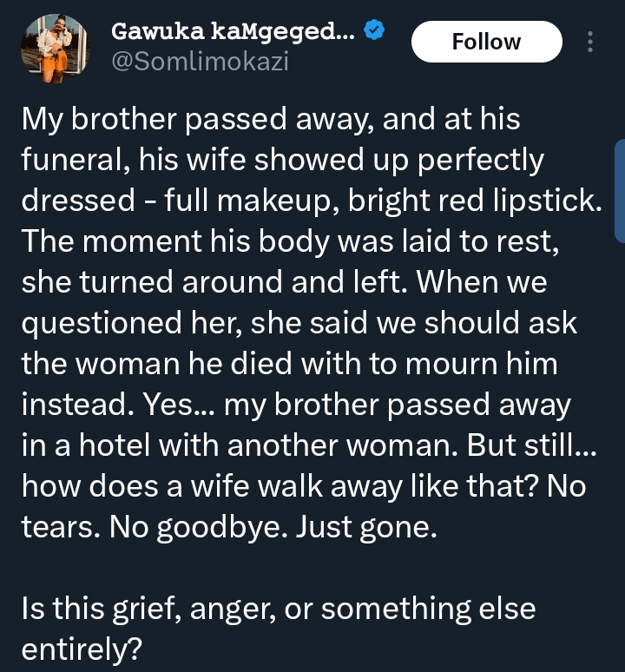Open Gawuka's profile picture
Image resolution: width=625 pixels, height=672 pixels.
click(x=56, y=49)
